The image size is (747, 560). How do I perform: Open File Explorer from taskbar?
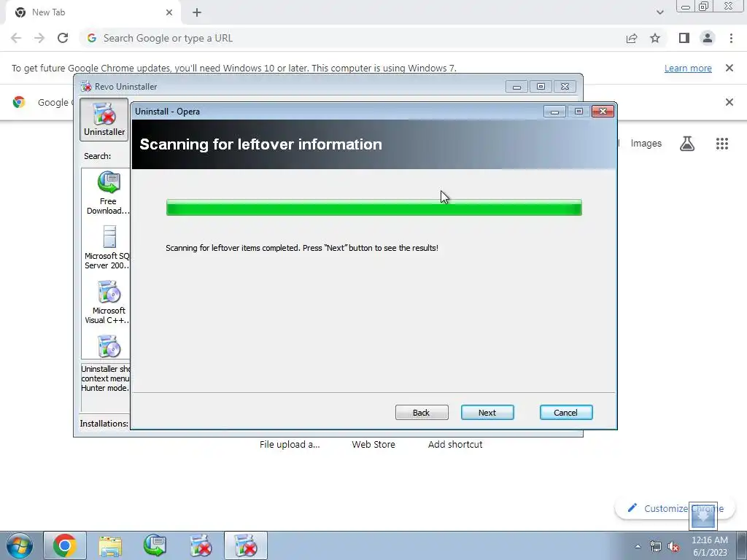(x=110, y=545)
